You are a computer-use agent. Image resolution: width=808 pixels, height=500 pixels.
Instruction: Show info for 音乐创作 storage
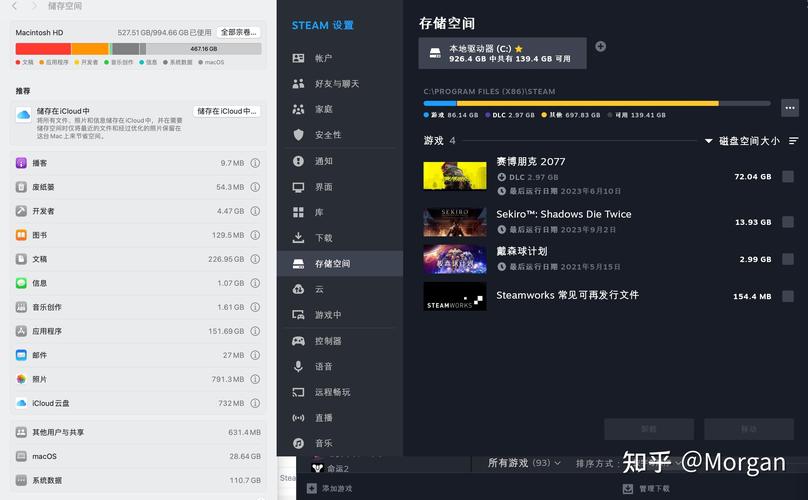255,307
